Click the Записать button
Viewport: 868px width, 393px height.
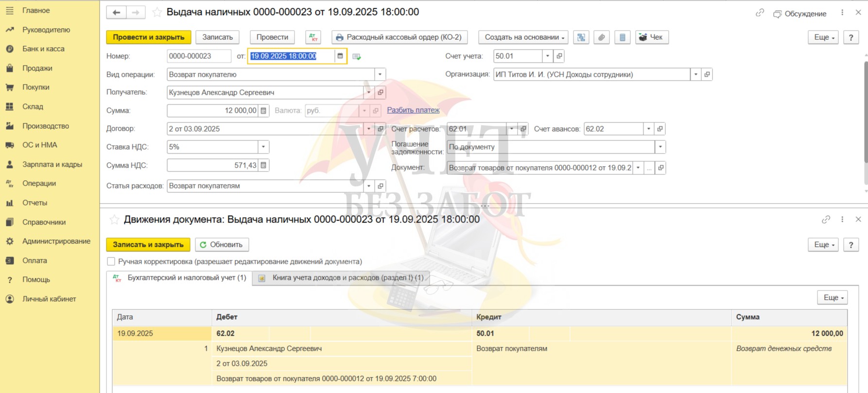pos(218,37)
